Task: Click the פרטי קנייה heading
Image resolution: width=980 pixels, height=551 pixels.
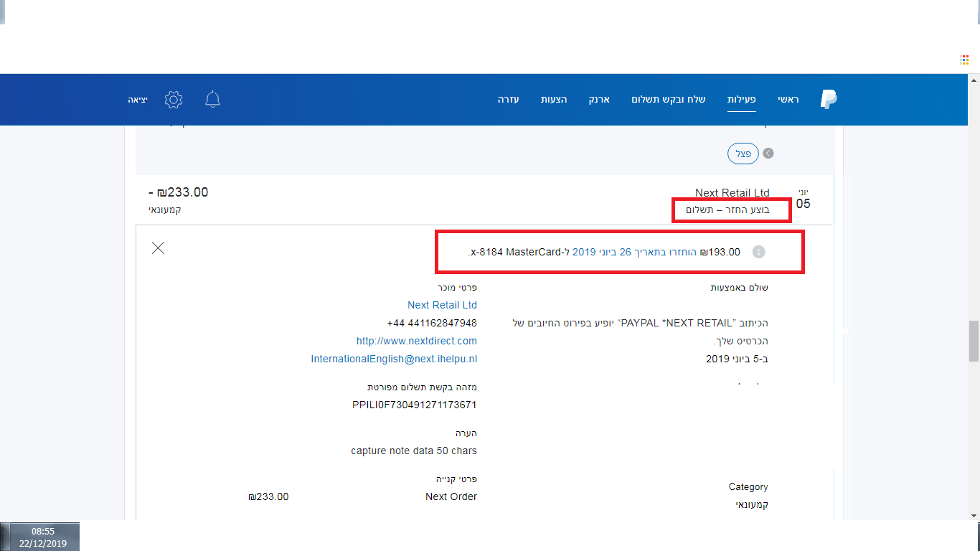Action: [x=457, y=479]
